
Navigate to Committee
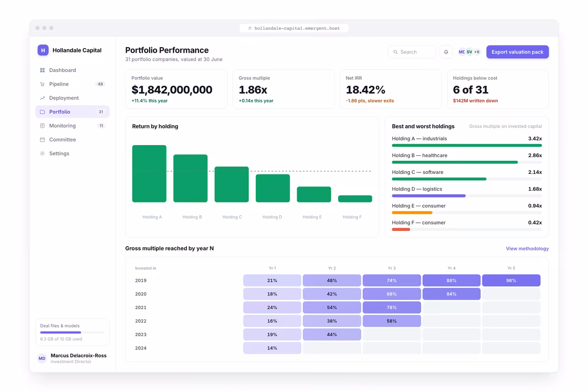pyautogui.click(x=73, y=140)
